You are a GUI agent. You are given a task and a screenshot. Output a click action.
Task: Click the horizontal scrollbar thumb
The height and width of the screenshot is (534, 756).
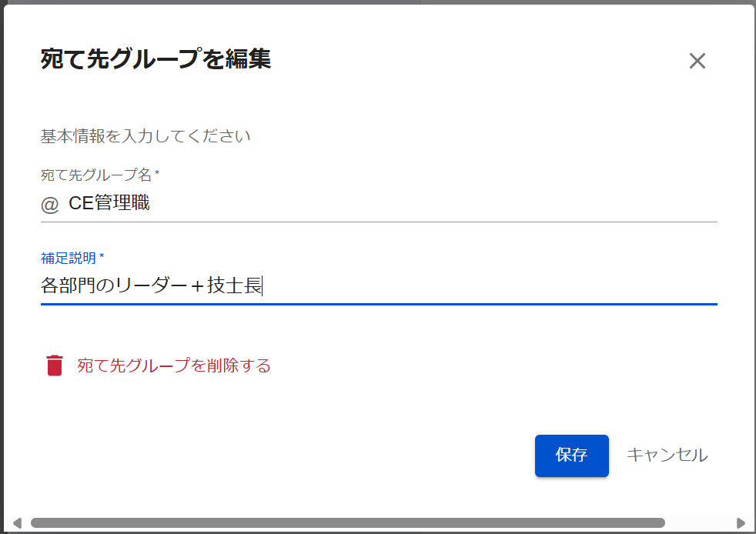click(x=346, y=523)
